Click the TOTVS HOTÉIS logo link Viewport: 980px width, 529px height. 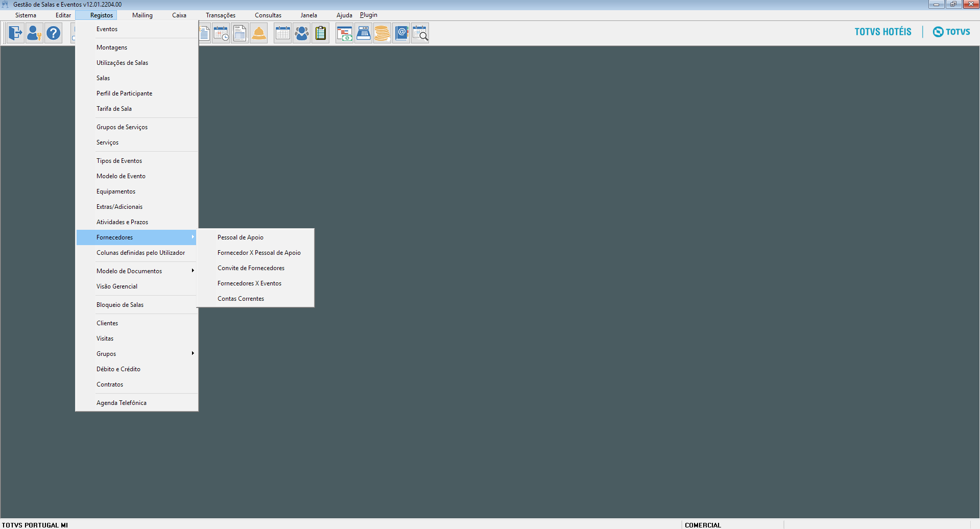click(x=883, y=32)
